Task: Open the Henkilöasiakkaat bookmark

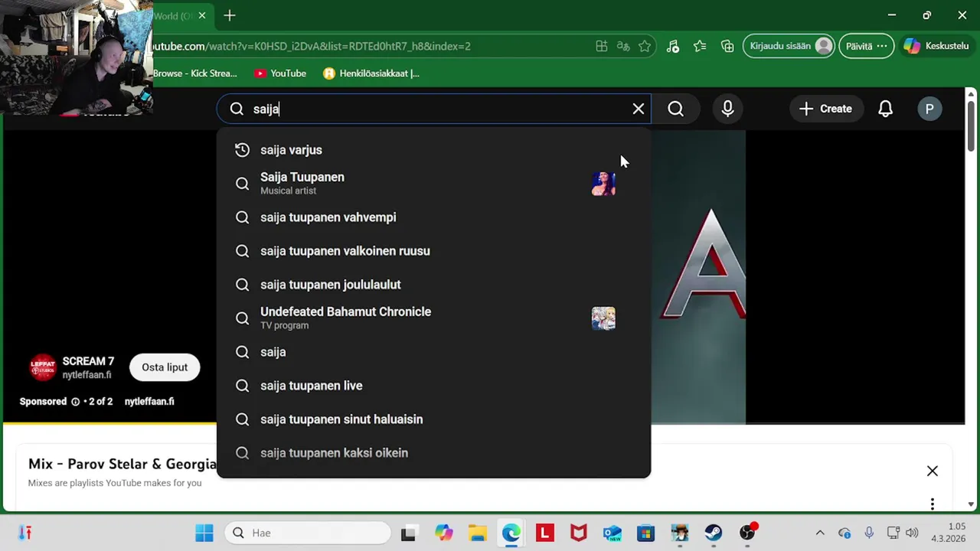Action: click(x=371, y=73)
